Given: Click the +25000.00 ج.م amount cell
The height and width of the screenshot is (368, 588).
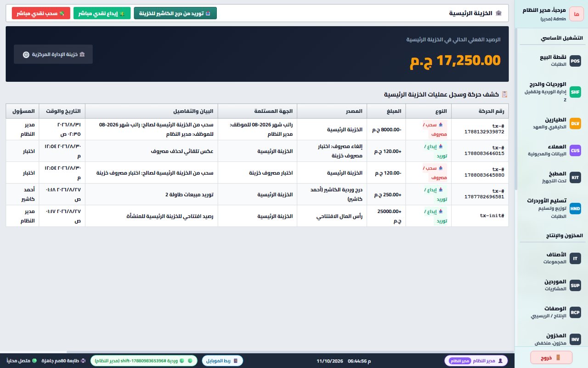Looking at the screenshot, I should pos(386,216).
